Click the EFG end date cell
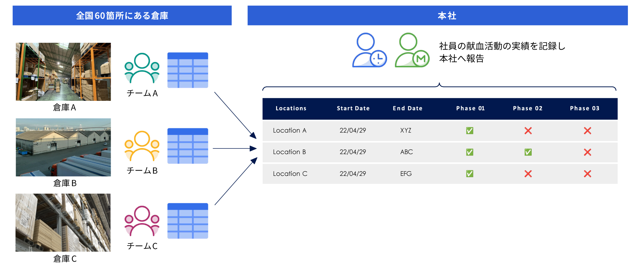Screen dimensions: 644x268 406,174
